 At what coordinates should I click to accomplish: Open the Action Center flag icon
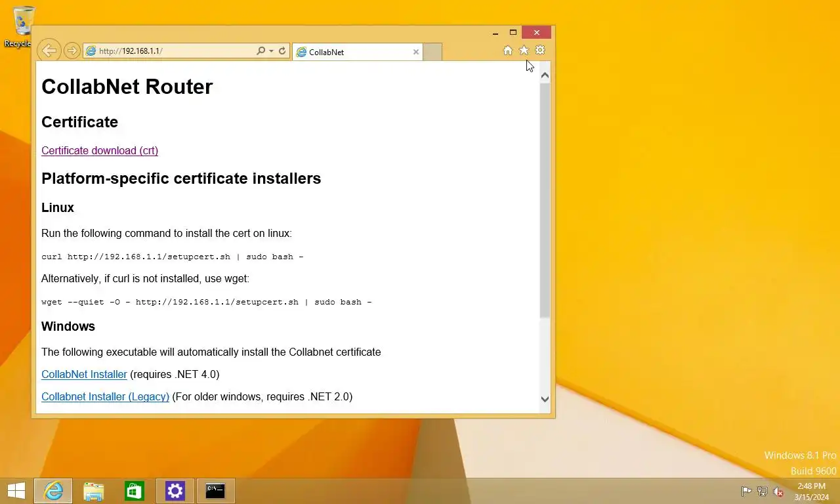click(x=746, y=492)
